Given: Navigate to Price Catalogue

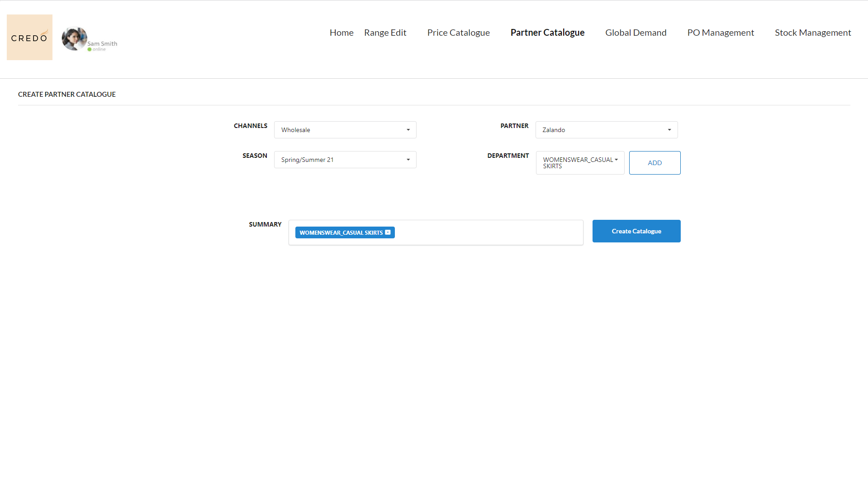Looking at the screenshot, I should click(x=458, y=33).
